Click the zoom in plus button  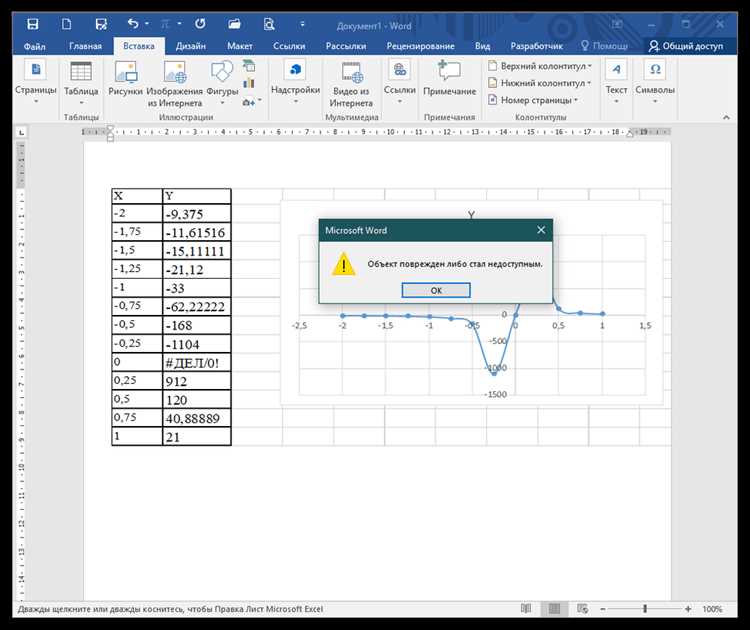pos(688,609)
